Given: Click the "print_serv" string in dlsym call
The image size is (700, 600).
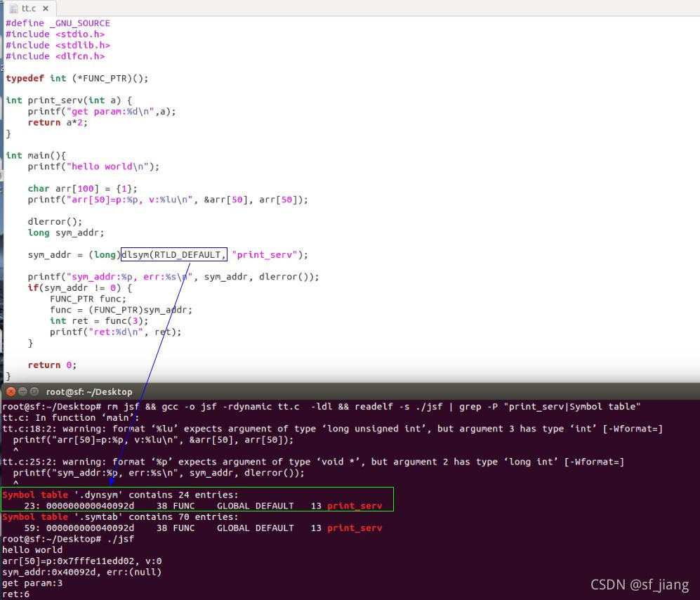Looking at the screenshot, I should coord(264,254).
